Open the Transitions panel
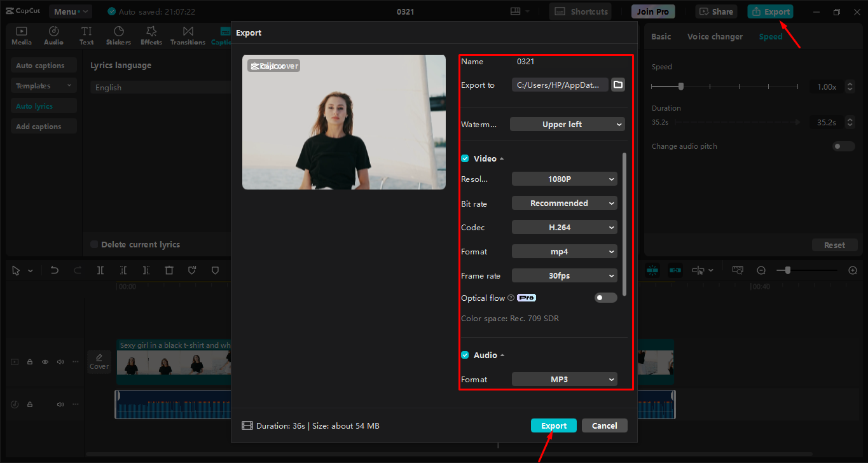This screenshot has width=868, height=463. pyautogui.click(x=188, y=34)
